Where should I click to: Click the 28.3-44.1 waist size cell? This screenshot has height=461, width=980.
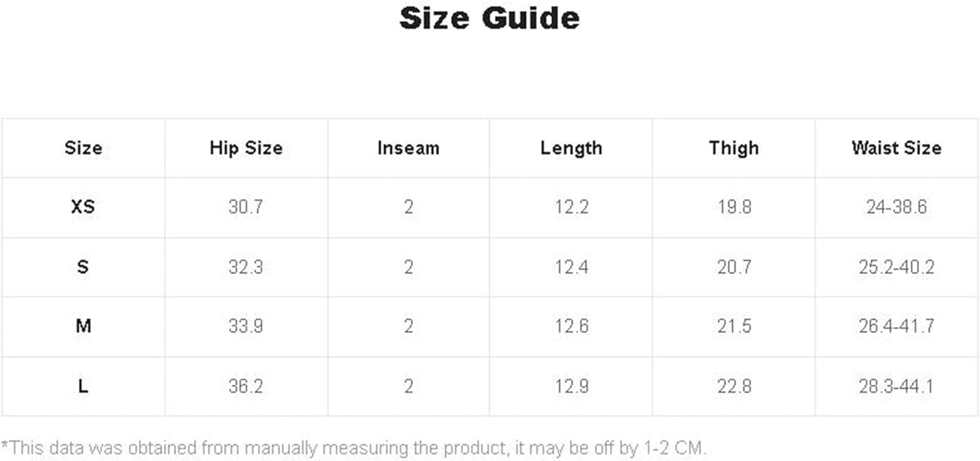coord(896,386)
